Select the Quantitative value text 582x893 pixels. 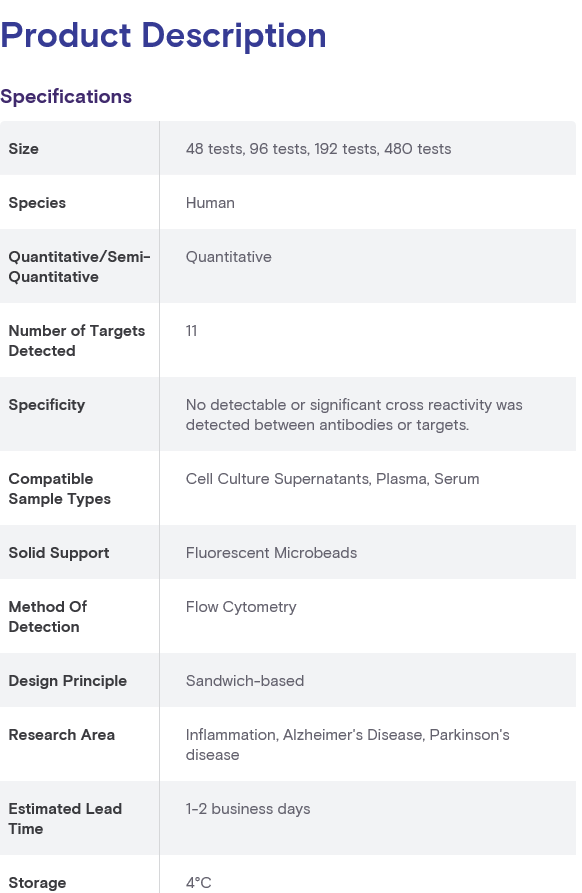point(228,257)
